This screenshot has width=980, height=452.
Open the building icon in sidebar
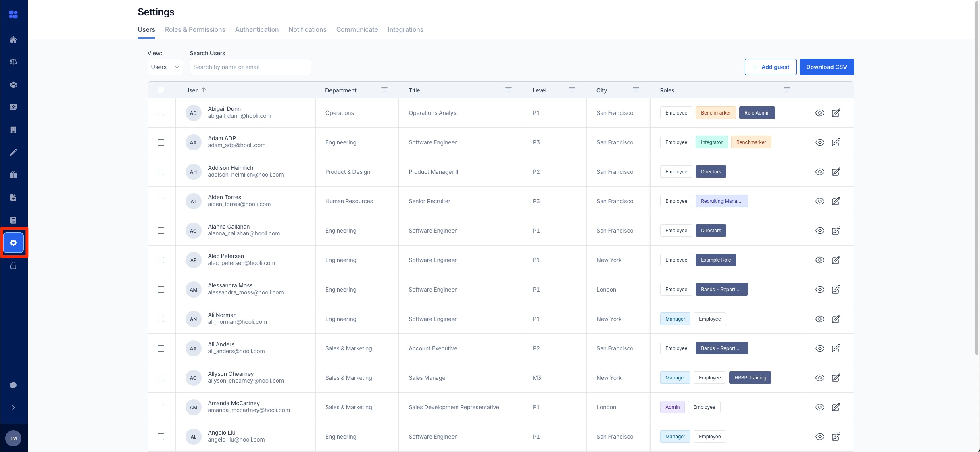coord(13,130)
